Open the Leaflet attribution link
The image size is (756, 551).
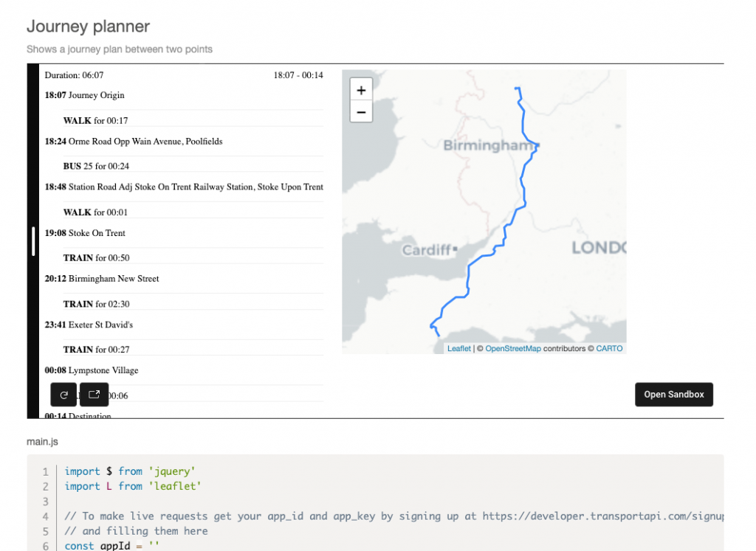click(458, 349)
